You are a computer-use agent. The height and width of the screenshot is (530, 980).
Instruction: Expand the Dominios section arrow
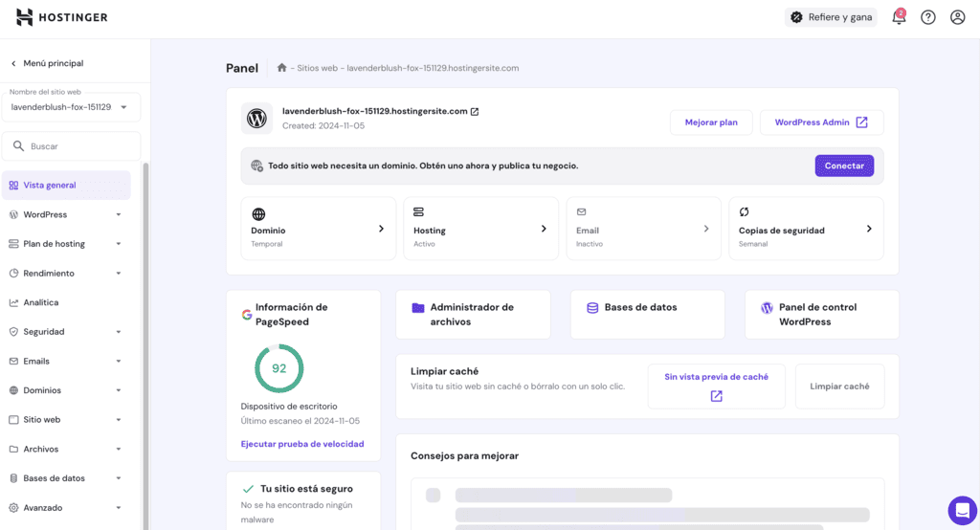point(118,390)
